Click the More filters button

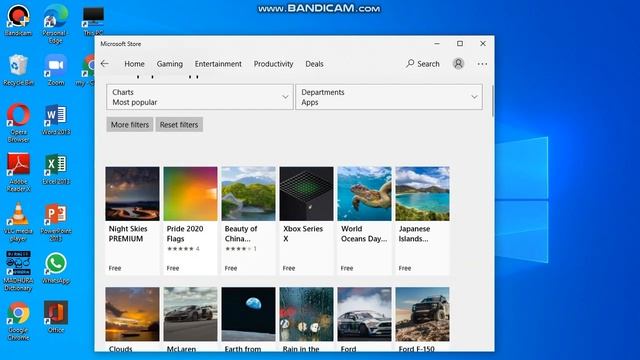click(130, 124)
